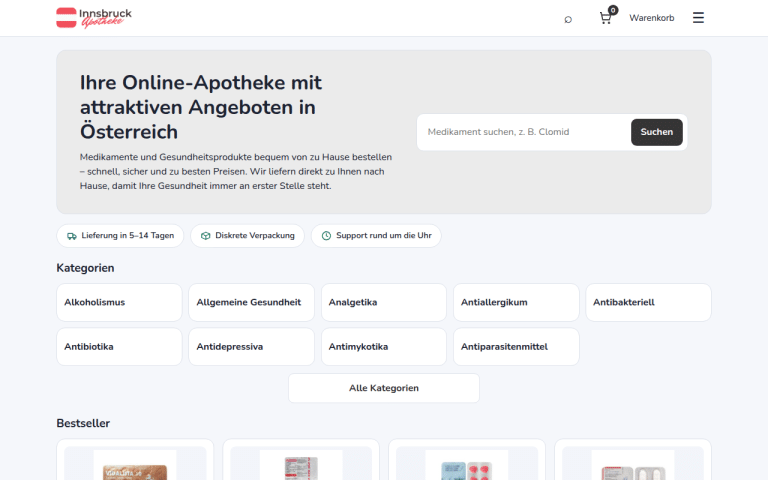This screenshot has height=480, width=768.
Task: Open third bestseller image with pink pills
Action: (466, 465)
